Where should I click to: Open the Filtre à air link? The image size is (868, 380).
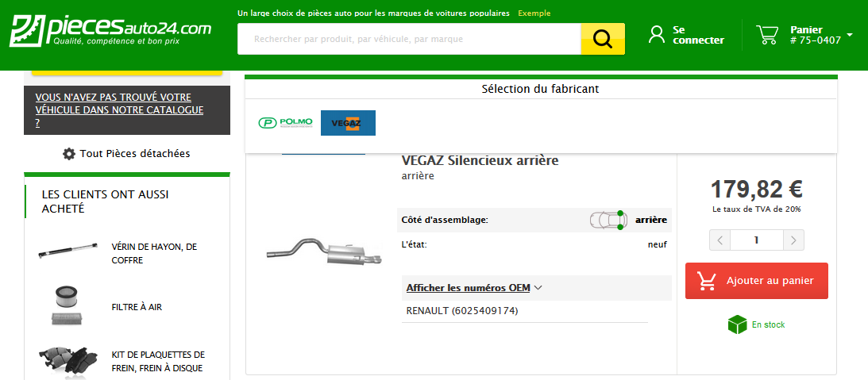click(137, 307)
